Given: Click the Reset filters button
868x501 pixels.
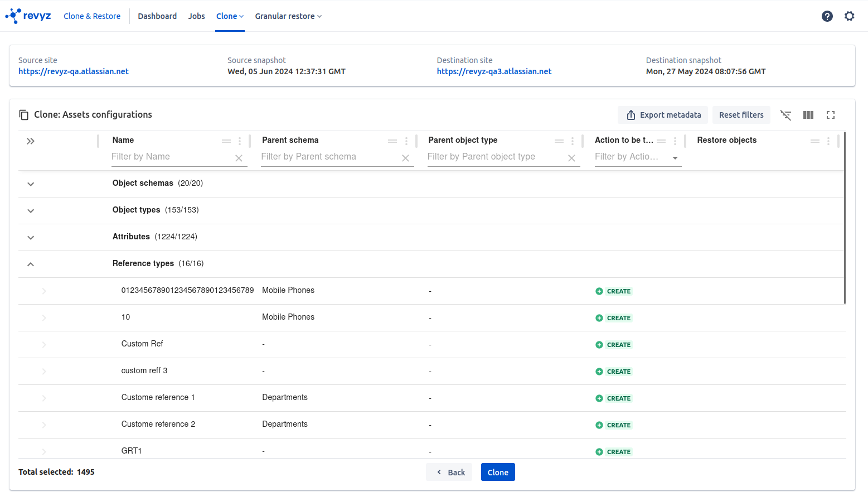Looking at the screenshot, I should coord(741,115).
